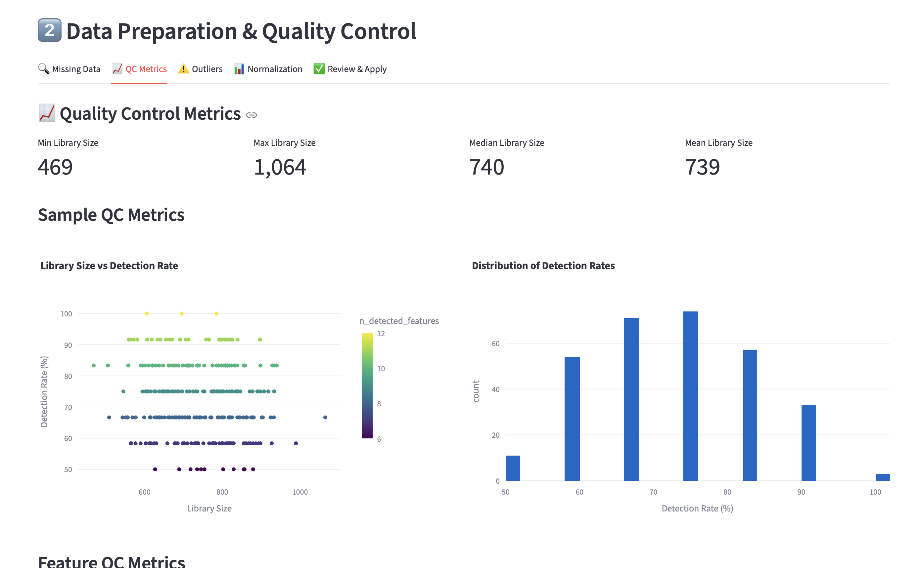
Task: Click the small histogram bar at 100% detection
Action: pos(882,477)
